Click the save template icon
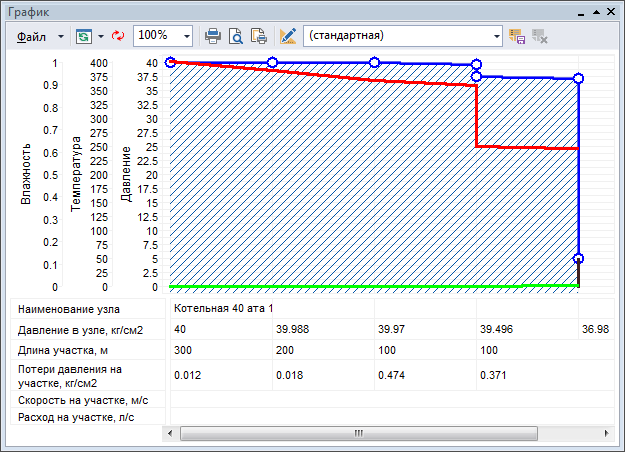625x452 pixels. click(x=517, y=35)
